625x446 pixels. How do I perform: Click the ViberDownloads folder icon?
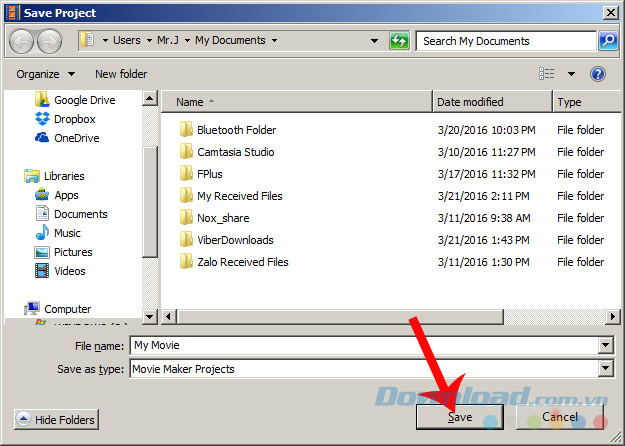click(x=186, y=240)
